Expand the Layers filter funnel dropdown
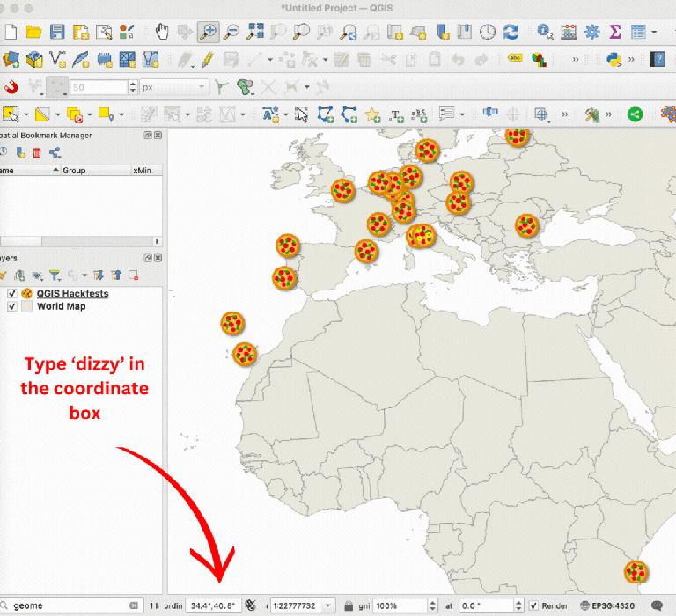Image resolution: width=676 pixels, height=616 pixels. tap(55, 275)
